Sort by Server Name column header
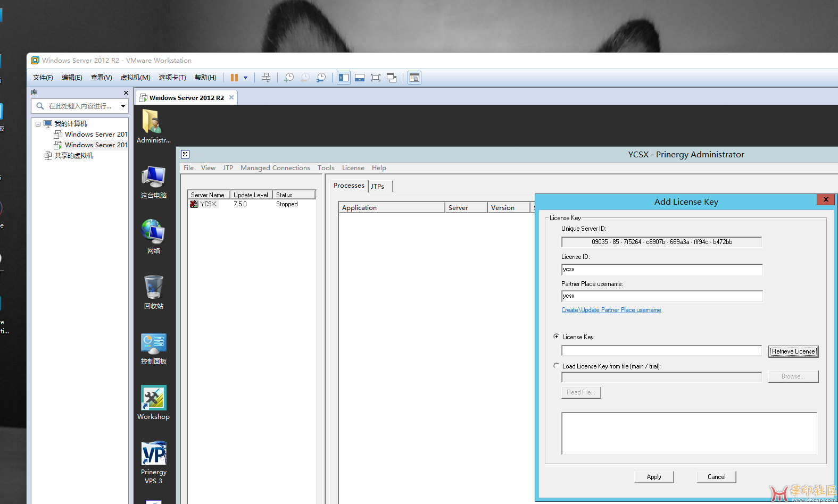The image size is (838, 504). tap(209, 195)
